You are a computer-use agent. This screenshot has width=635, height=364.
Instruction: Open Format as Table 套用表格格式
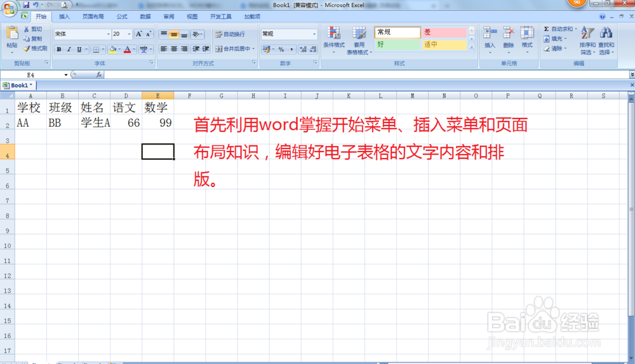[359, 41]
